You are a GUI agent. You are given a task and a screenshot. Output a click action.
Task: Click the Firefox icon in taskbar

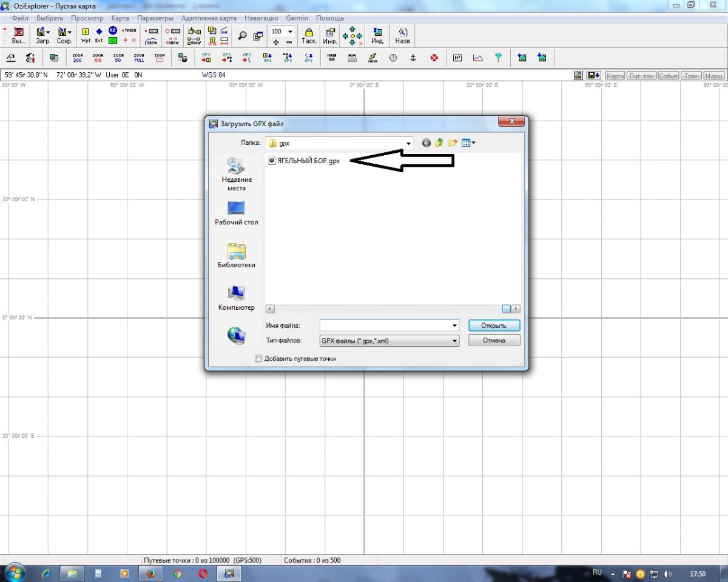(x=150, y=573)
